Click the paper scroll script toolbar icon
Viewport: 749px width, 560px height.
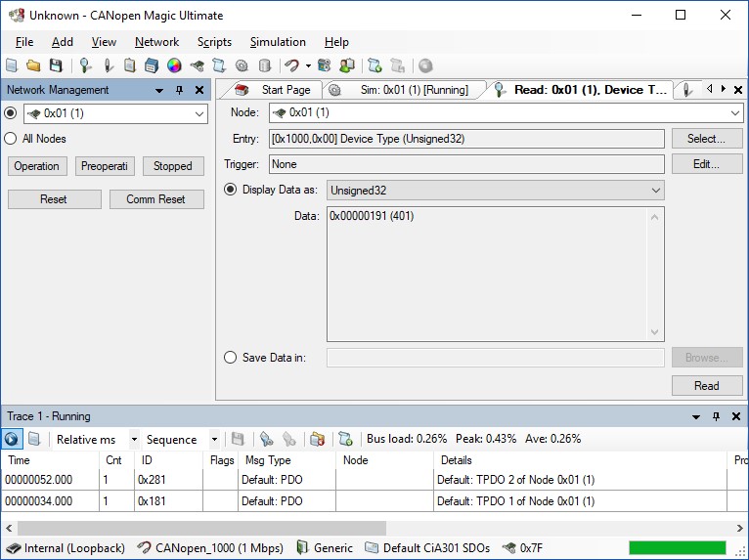coord(219,65)
